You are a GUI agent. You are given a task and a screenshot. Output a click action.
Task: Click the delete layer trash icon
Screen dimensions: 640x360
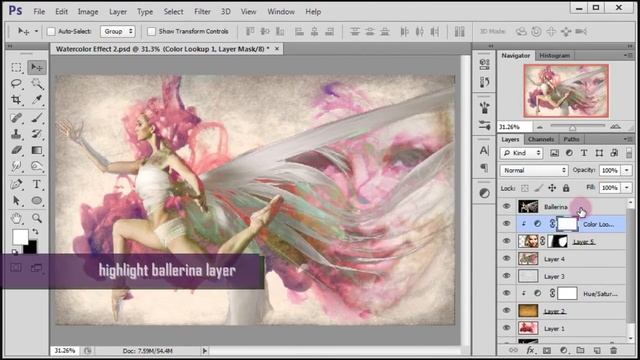(x=613, y=350)
